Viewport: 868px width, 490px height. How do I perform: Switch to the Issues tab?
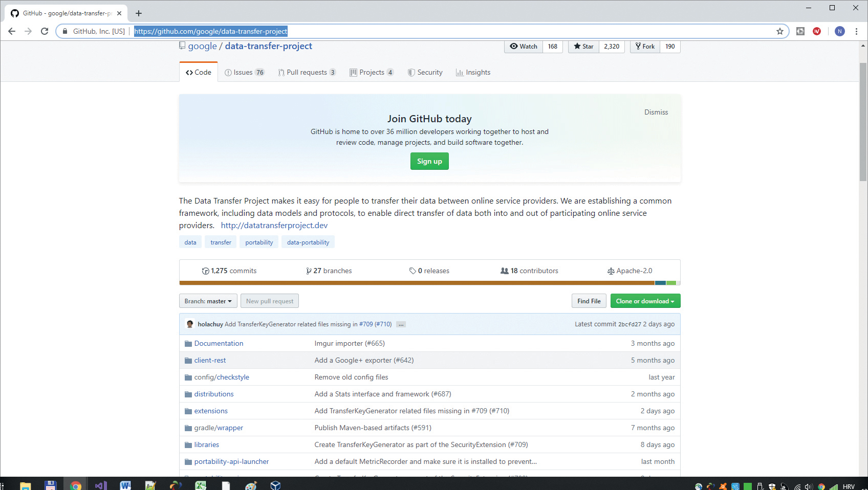244,73
